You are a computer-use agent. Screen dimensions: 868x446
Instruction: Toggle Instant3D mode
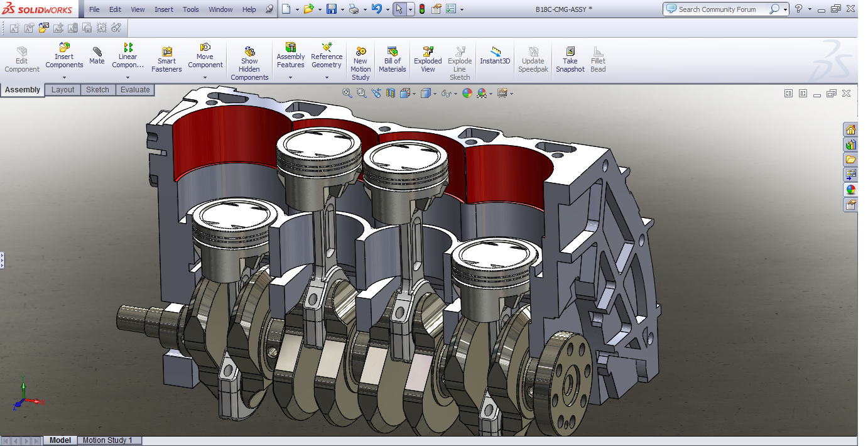tap(495, 55)
